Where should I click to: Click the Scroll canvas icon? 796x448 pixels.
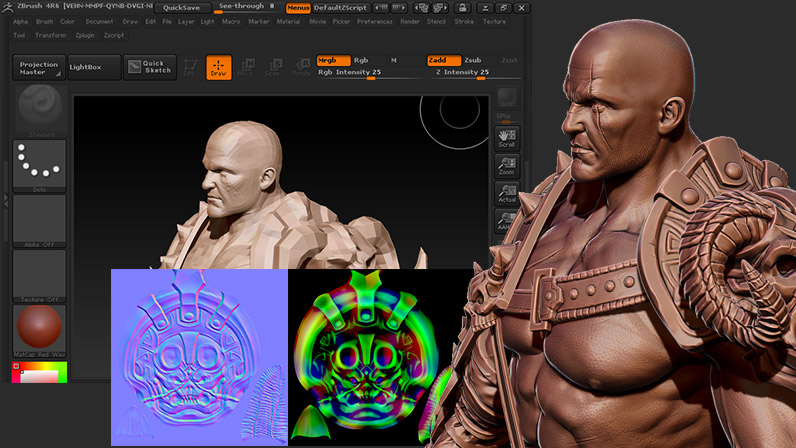[x=507, y=138]
